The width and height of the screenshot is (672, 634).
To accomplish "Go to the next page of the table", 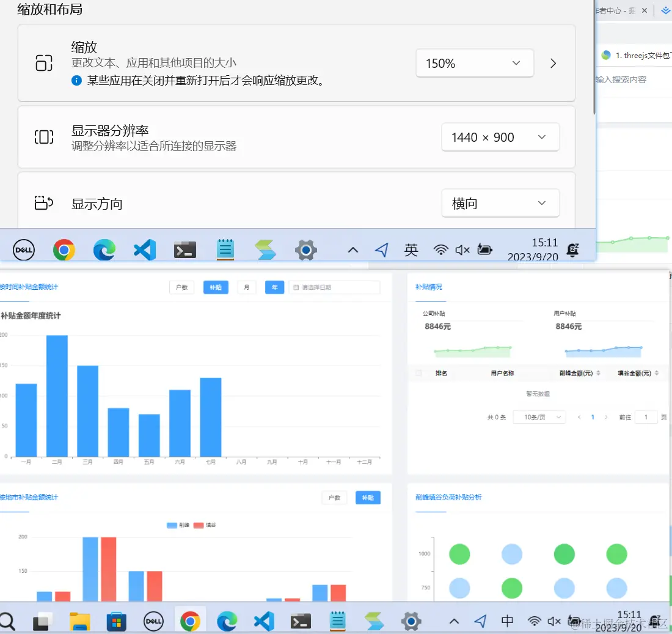I will 606,417.
